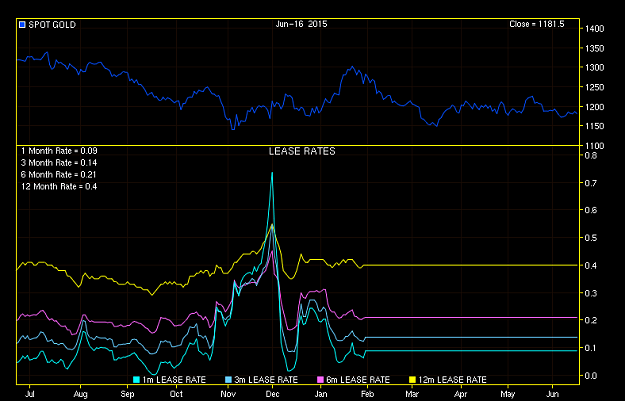Click the 0.4 lease rate axis value
Screen dimensions: 625x401
pyautogui.click(x=591, y=265)
